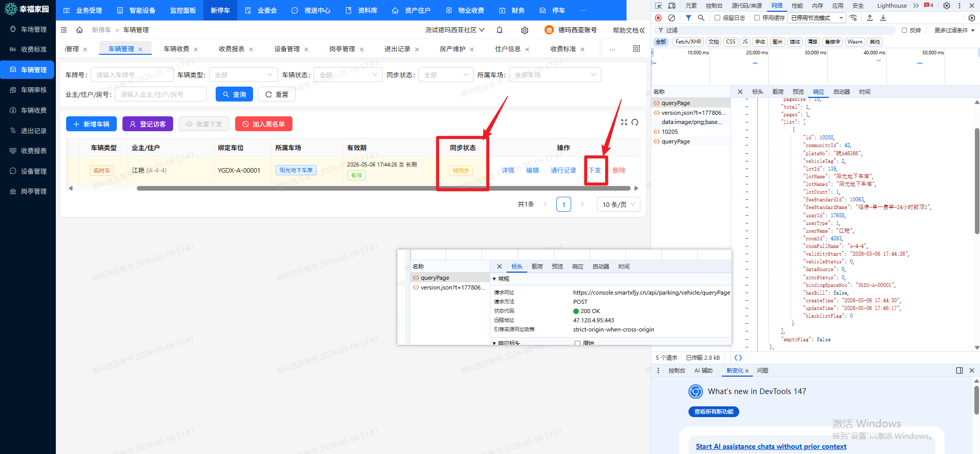Viewport: 980px width, 454px height.
Task: Enable 停用缓存 checkbox
Action: [757, 18]
